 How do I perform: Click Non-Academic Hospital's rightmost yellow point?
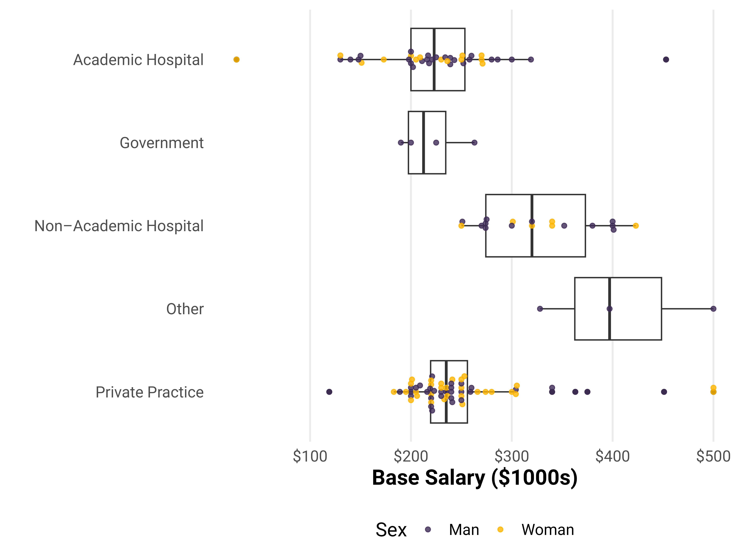coord(636,226)
